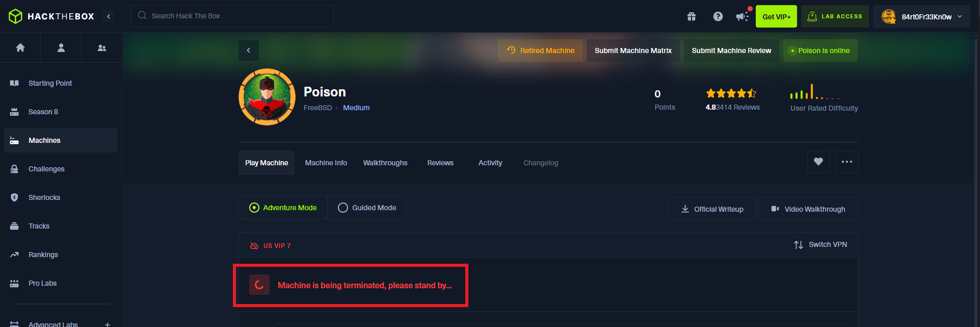Click Switch VPN

[x=820, y=245]
